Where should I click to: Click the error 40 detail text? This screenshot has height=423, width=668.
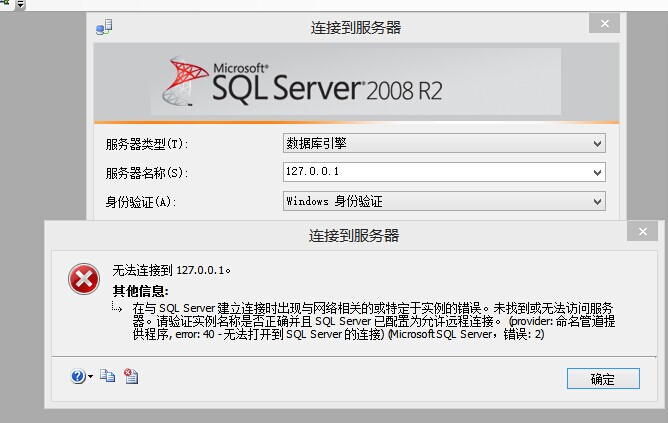click(x=374, y=321)
